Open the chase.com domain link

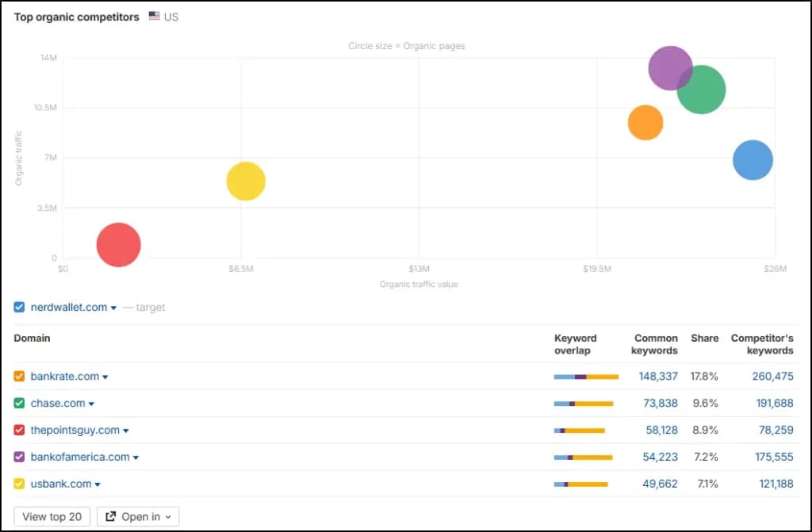point(57,403)
